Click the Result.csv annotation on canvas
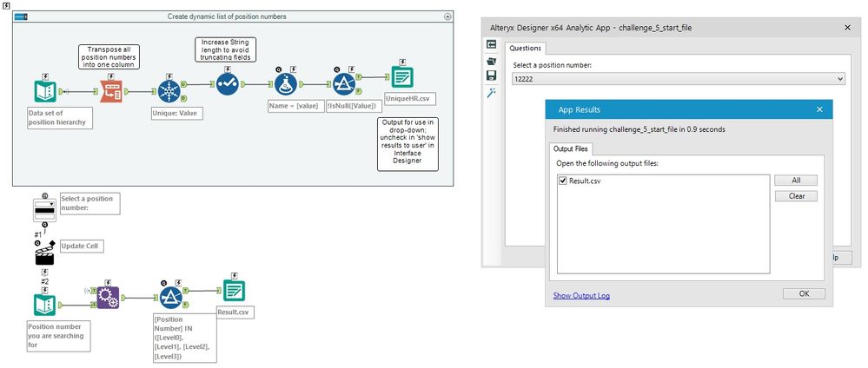 pos(235,312)
